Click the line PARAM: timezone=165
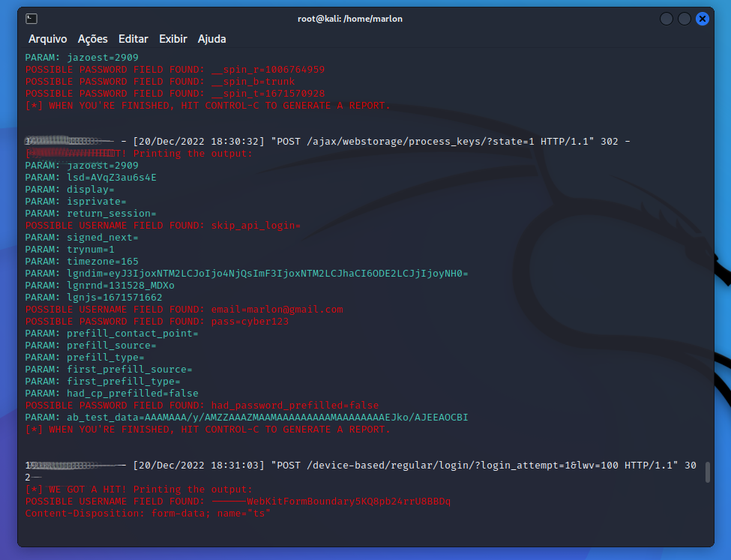Image resolution: width=731 pixels, height=560 pixels. [82, 262]
